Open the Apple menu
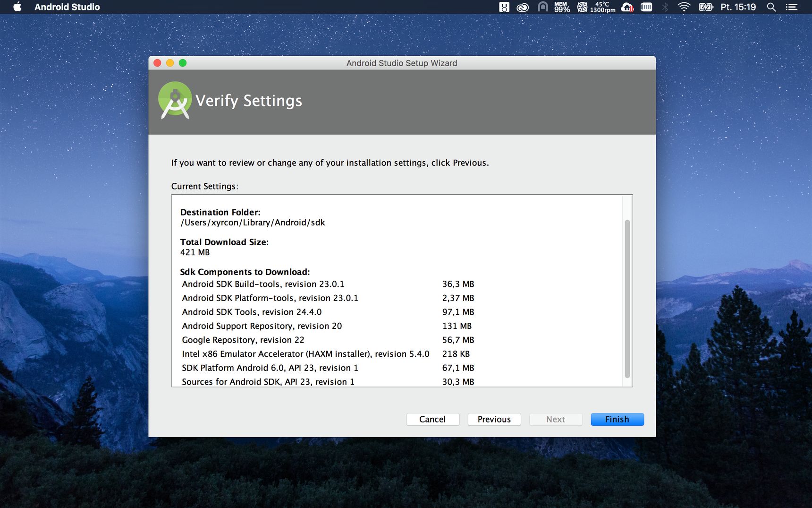This screenshot has width=812, height=508. (x=17, y=7)
